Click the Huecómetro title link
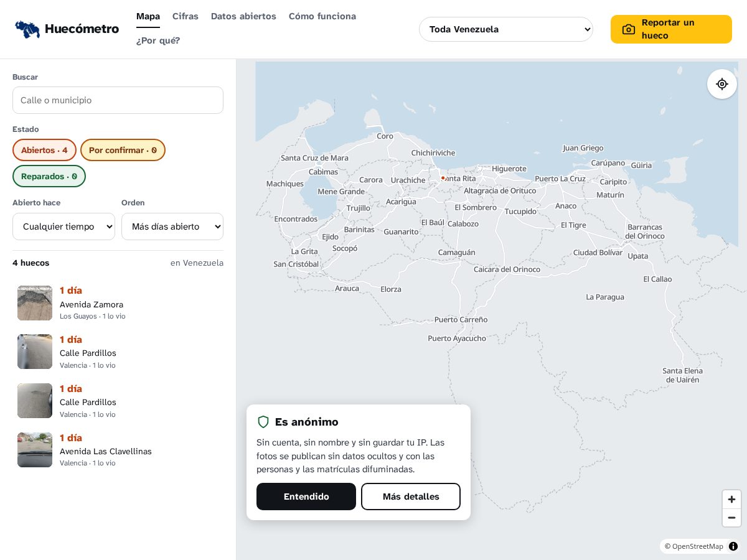The image size is (747, 560). click(x=82, y=29)
